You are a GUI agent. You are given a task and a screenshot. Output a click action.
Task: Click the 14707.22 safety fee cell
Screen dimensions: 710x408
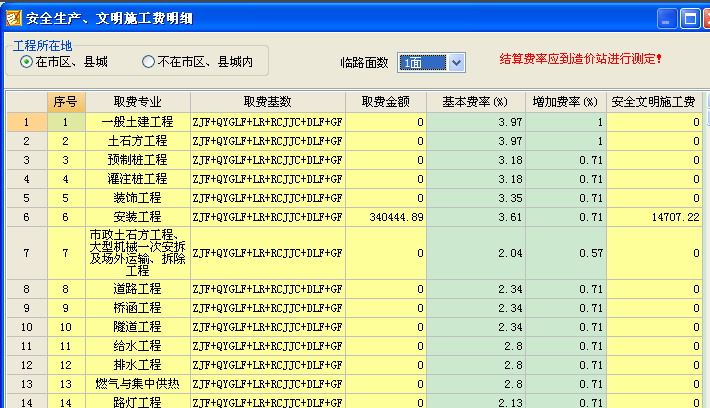(x=653, y=217)
